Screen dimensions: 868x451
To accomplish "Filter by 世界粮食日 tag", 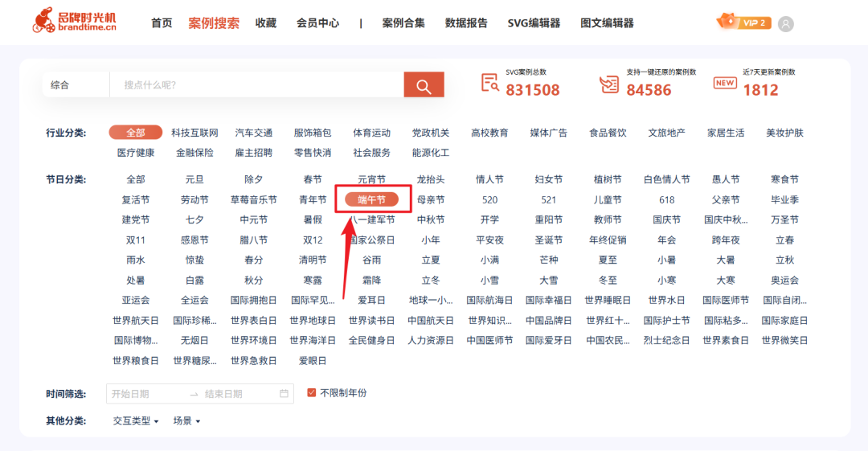I will coord(136,361).
